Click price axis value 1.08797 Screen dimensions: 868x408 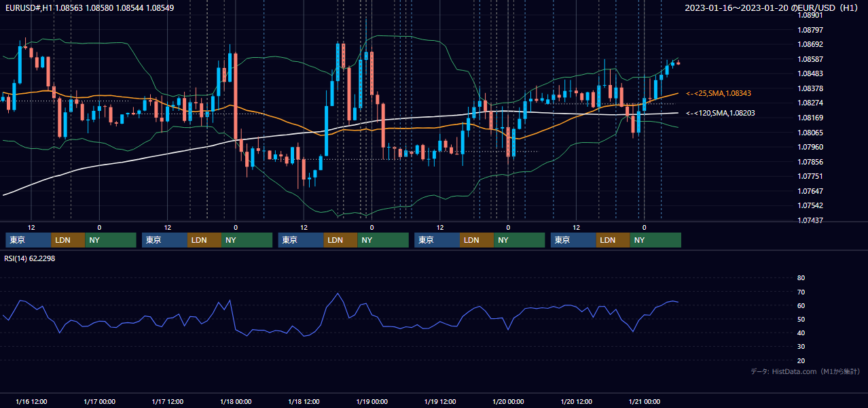point(810,30)
